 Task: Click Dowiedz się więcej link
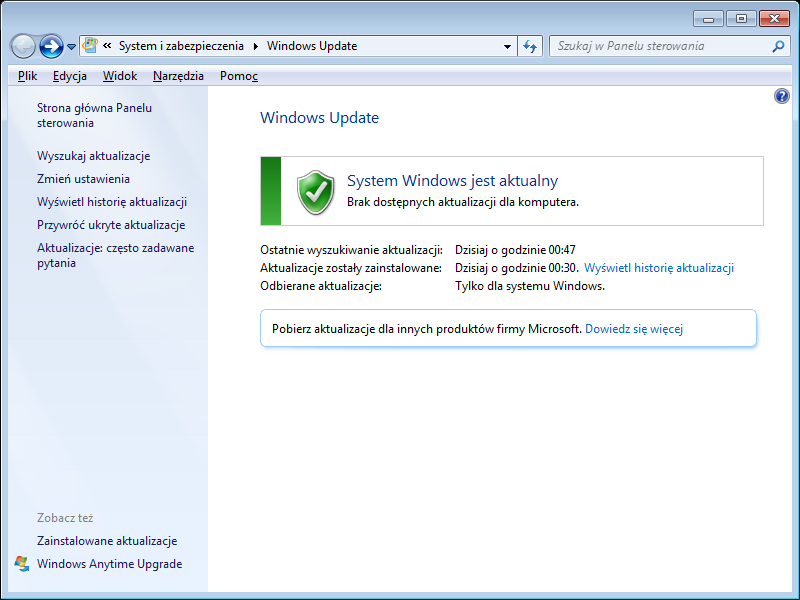click(x=634, y=329)
